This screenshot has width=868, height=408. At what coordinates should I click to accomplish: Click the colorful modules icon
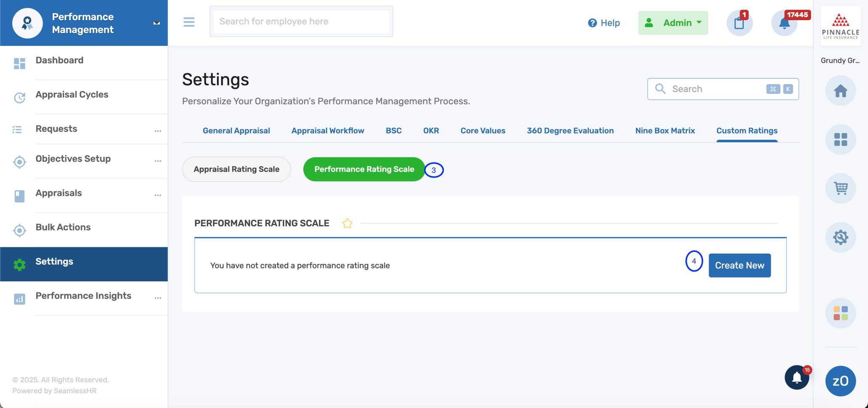pyautogui.click(x=840, y=313)
